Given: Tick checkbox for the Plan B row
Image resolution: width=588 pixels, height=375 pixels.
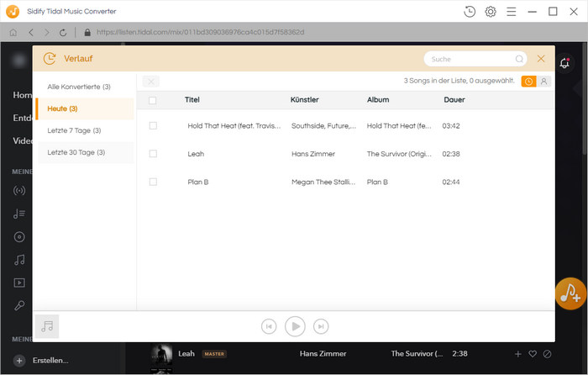Looking at the screenshot, I should (x=153, y=182).
